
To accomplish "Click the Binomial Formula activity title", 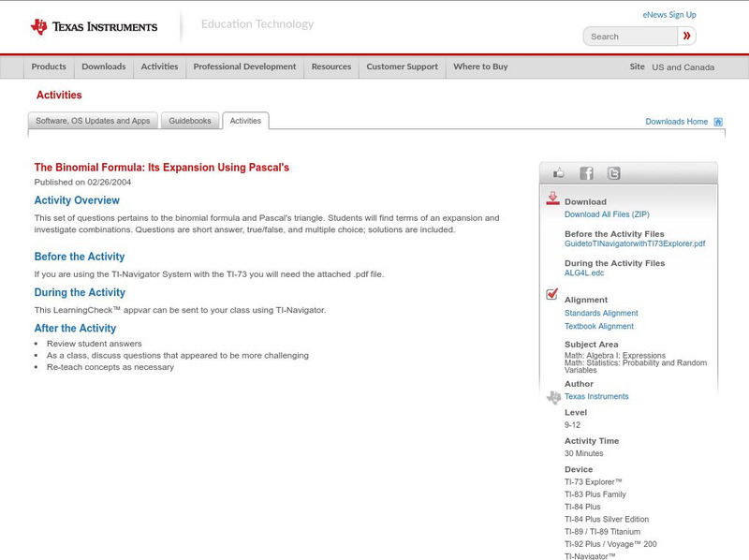I will [161, 168].
